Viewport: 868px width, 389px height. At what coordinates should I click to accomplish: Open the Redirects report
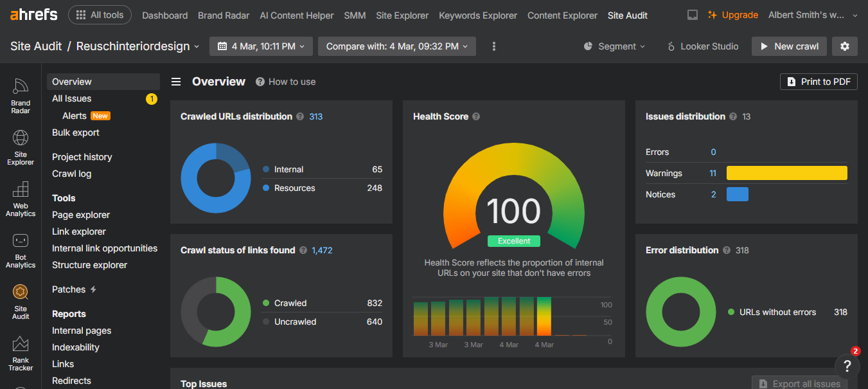71,381
